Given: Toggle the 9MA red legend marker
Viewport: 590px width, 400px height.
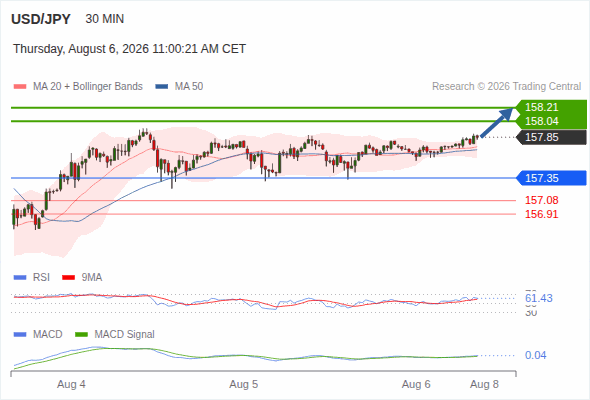Looking at the screenshot, I should 68,278.
